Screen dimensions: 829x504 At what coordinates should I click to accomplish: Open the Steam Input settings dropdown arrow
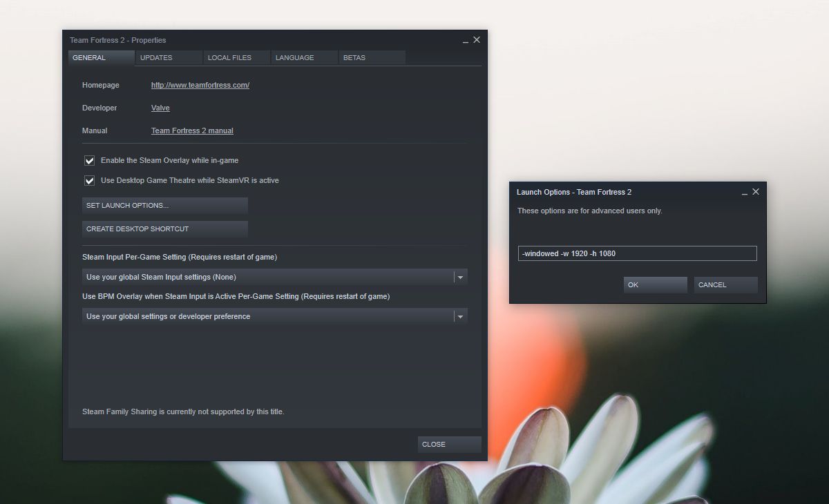point(460,276)
